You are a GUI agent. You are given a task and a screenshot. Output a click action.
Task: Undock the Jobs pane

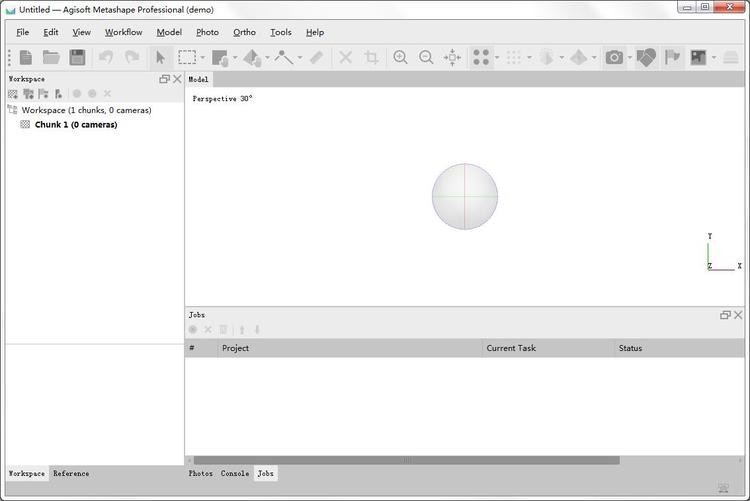coord(725,315)
